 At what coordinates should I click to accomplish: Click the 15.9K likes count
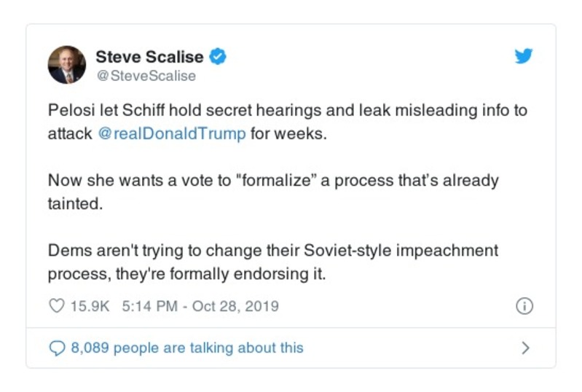tap(89, 306)
